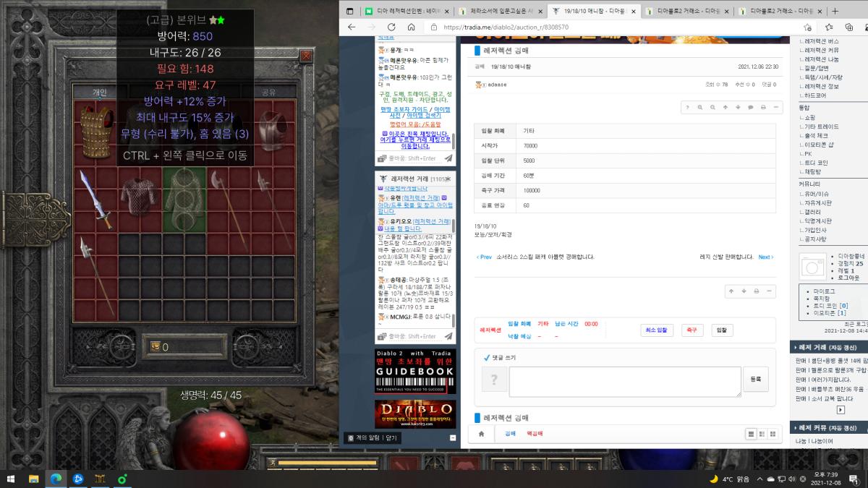This screenshot has height=488, width=868.
Task: Click the stash gold amount button
Action: click(156, 347)
